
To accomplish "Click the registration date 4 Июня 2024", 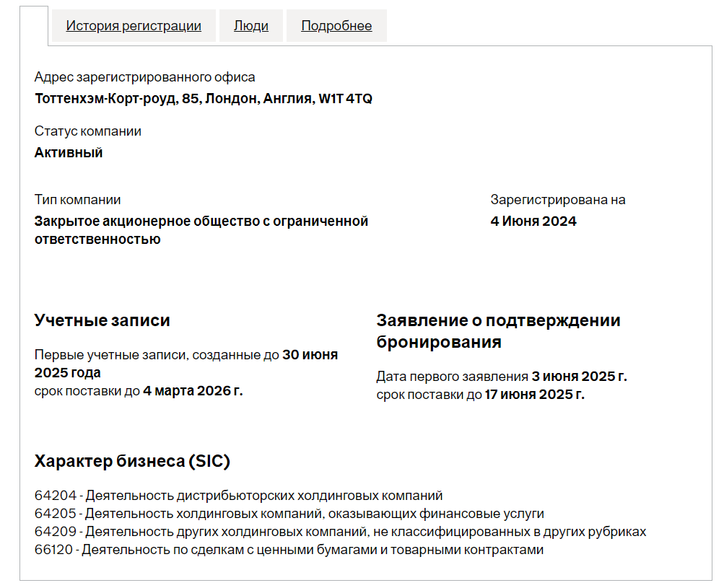I will click(x=533, y=221).
